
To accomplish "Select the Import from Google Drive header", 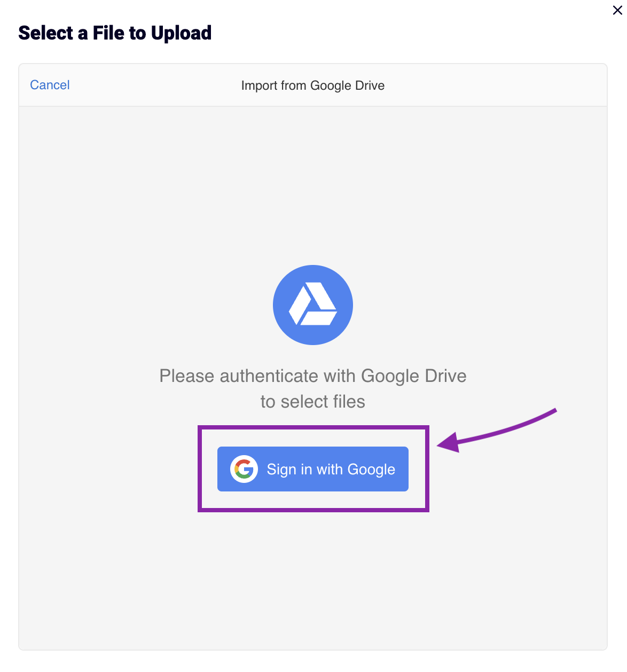I will [312, 85].
